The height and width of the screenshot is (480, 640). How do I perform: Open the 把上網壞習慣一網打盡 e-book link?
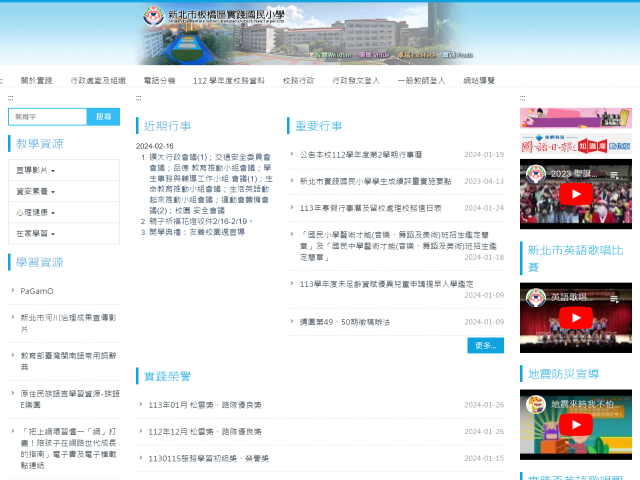coord(68,448)
